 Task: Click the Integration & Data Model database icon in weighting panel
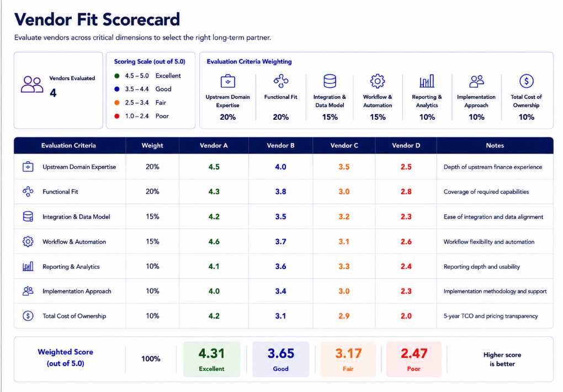pos(330,81)
